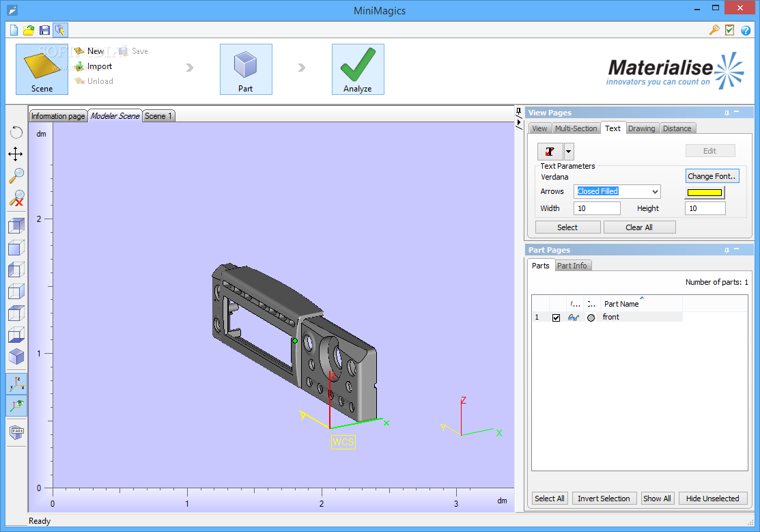Select the front part row name
Viewport: 760px width, 532px height.
click(x=610, y=317)
